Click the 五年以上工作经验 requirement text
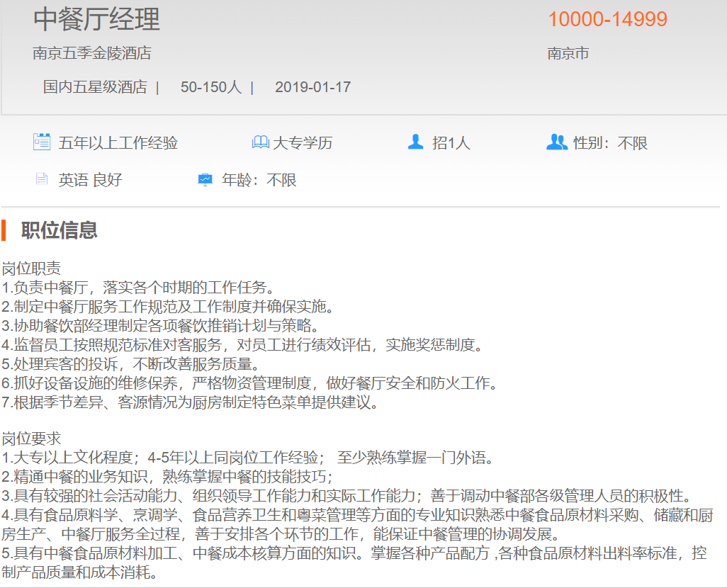Screen dimensions: 727x588 118,143
